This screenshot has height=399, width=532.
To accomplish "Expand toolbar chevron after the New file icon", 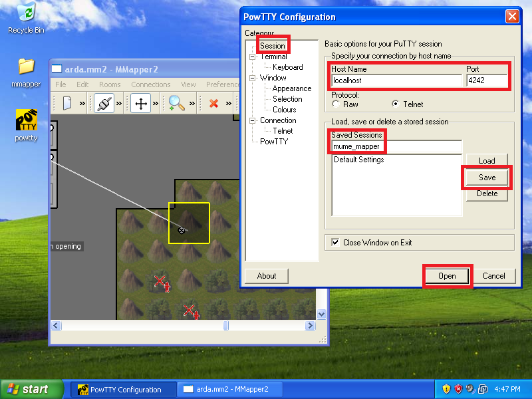I will (82, 103).
